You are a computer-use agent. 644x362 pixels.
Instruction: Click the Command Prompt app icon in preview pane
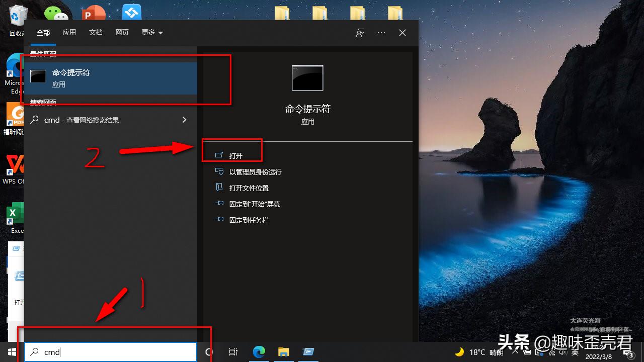coord(307,78)
